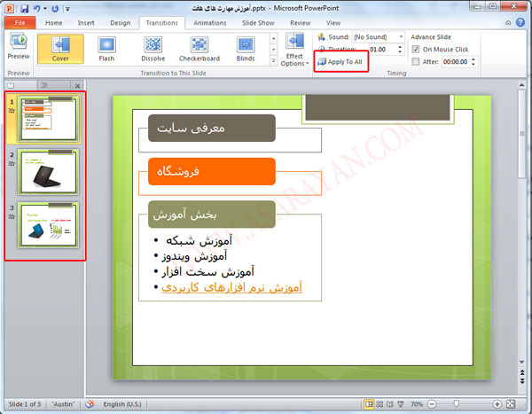The width and height of the screenshot is (532, 414).
Task: Open the File menu button
Action: point(18,22)
